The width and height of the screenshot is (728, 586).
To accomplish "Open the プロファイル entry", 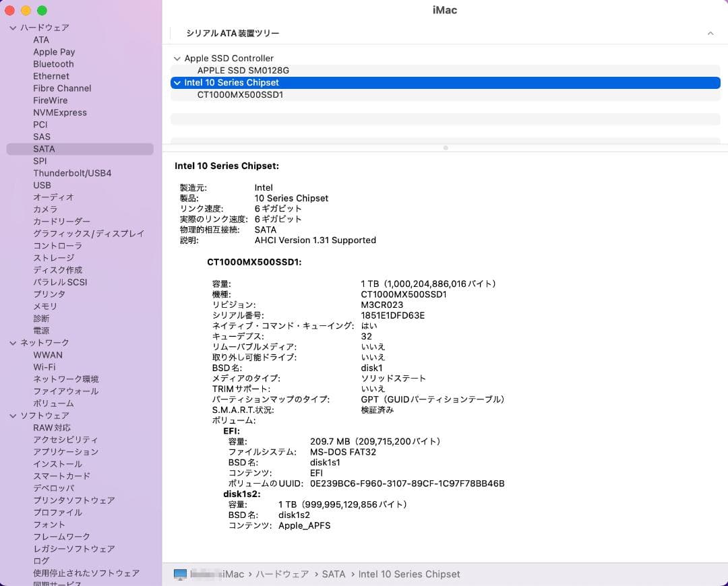I will [x=57, y=512].
